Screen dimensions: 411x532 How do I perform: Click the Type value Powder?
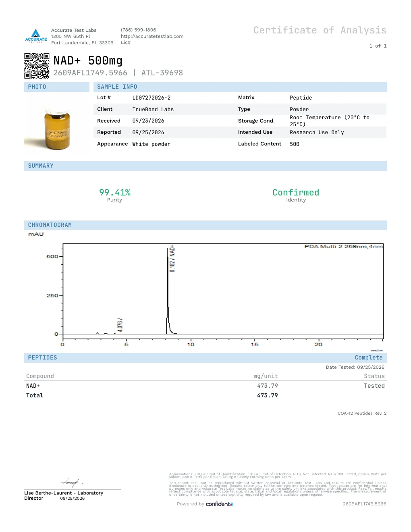click(x=299, y=110)
